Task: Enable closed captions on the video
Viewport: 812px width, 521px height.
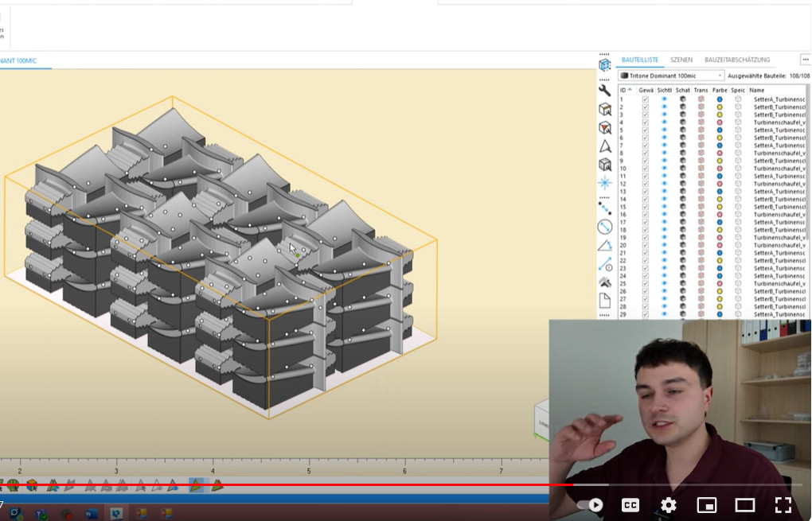Action: tap(630, 505)
